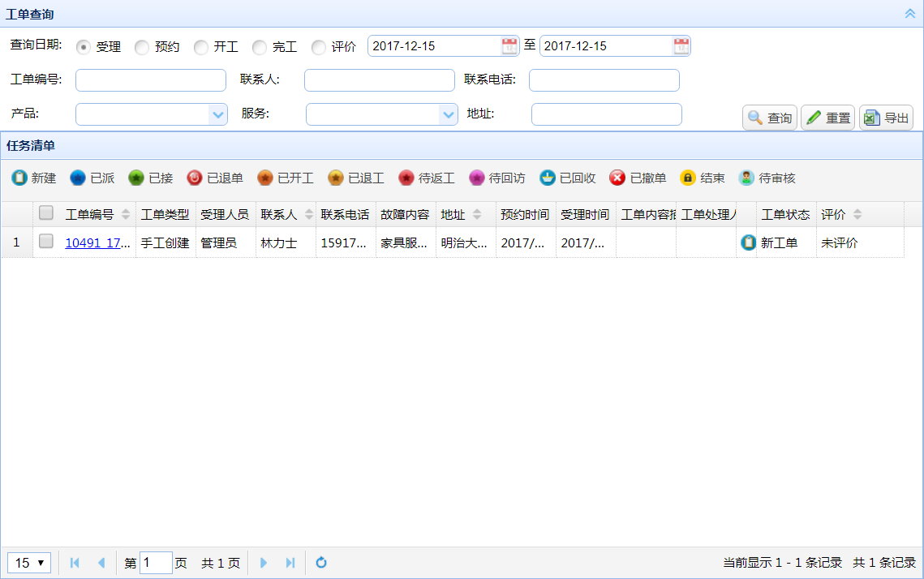924x579 pixels.
Task: Click the 待审核 person icon
Action: pos(746,178)
